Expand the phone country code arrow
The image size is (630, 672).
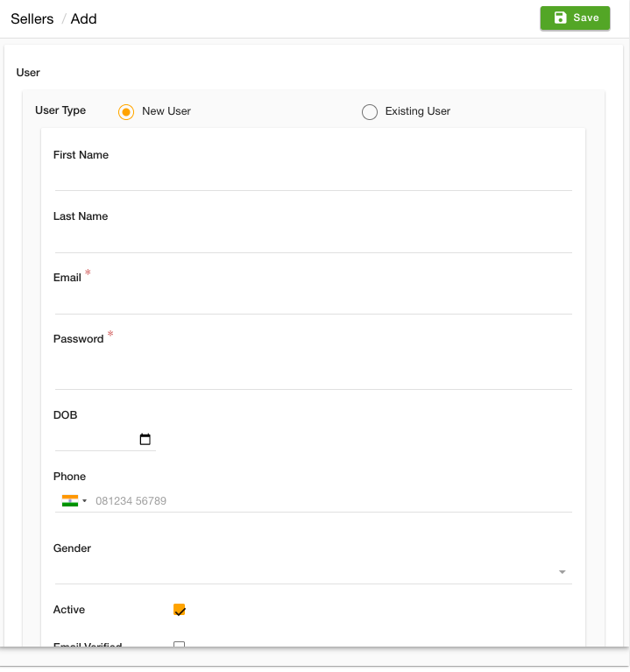[84, 500]
